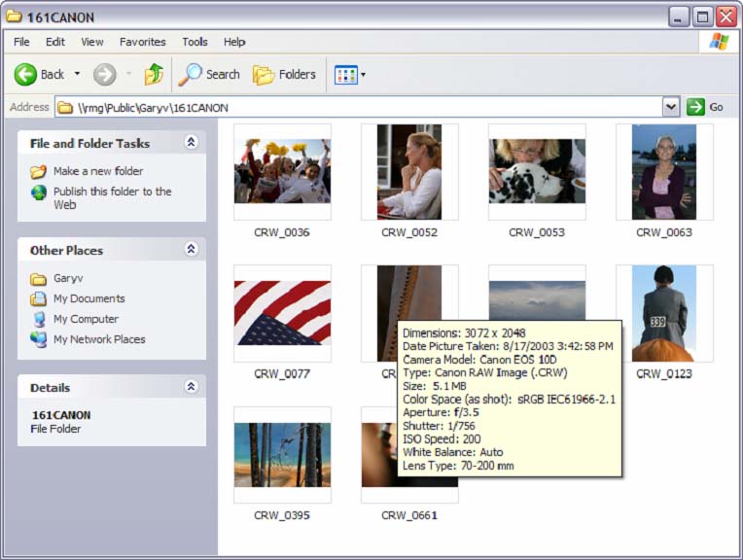
Task: Expand the Address bar dropdown
Action: pos(670,107)
